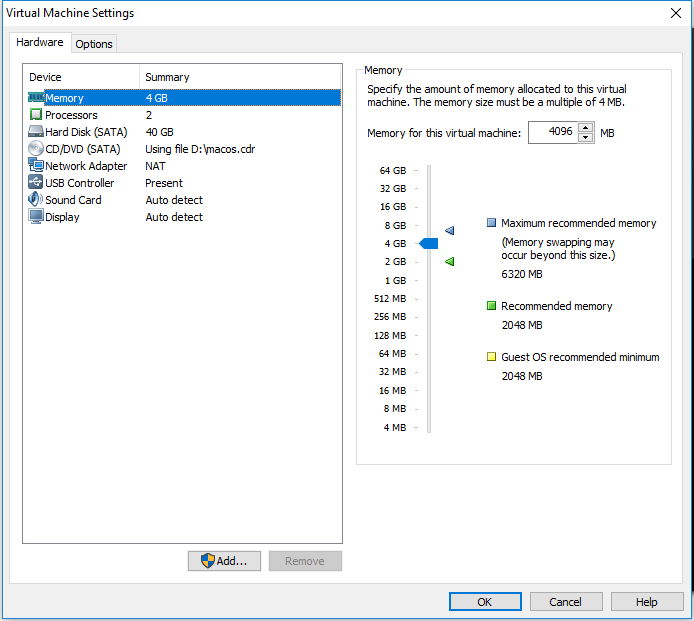Image resolution: width=694 pixels, height=621 pixels.
Task: Click the '6320 MB' maximum memory value
Action: tap(522, 274)
